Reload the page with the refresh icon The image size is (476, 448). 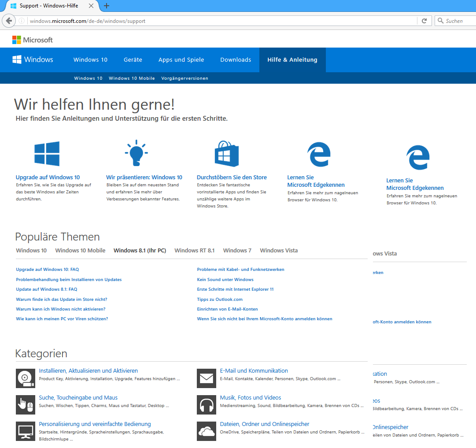point(424,21)
